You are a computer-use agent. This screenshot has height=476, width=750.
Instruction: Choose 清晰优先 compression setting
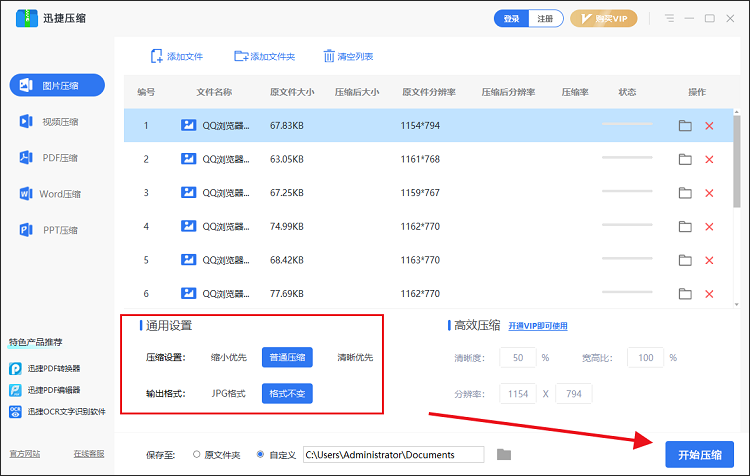pos(355,357)
